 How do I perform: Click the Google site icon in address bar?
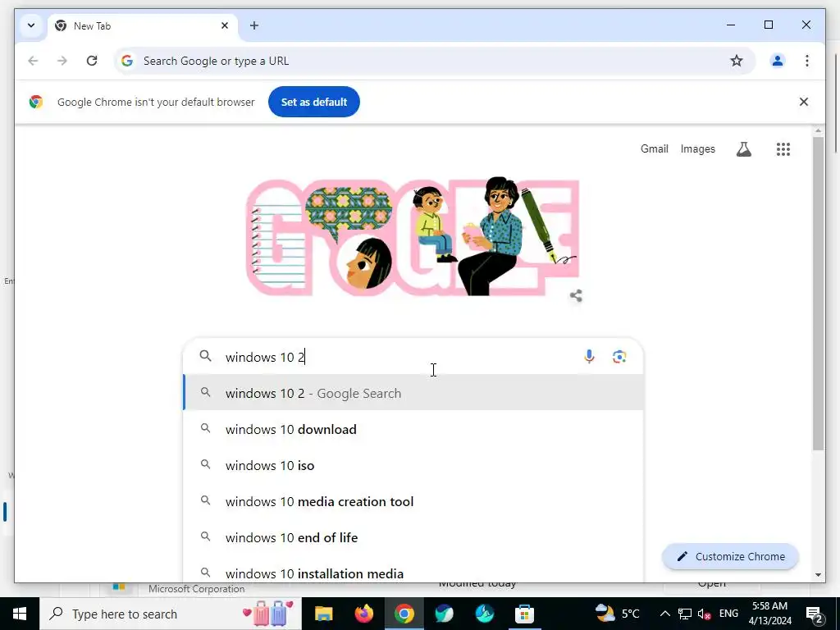click(127, 61)
